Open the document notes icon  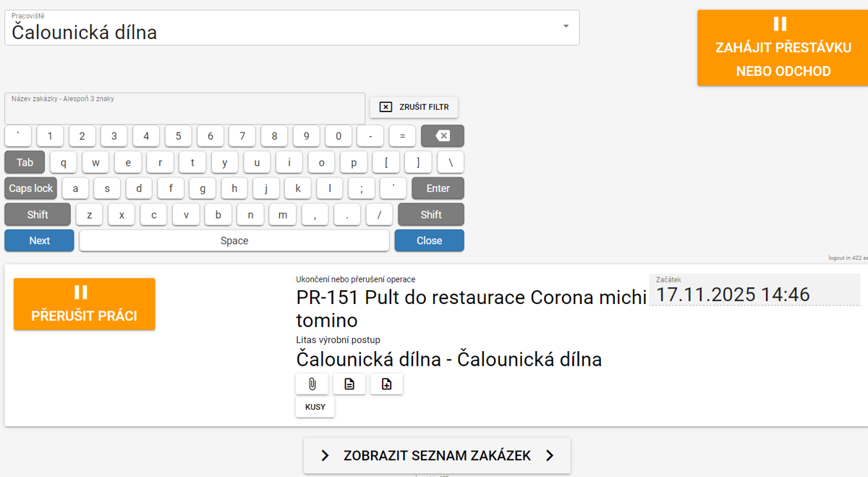[x=349, y=384]
